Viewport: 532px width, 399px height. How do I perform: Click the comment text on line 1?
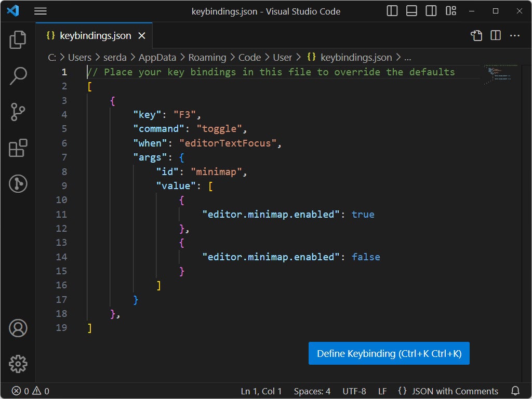click(271, 72)
